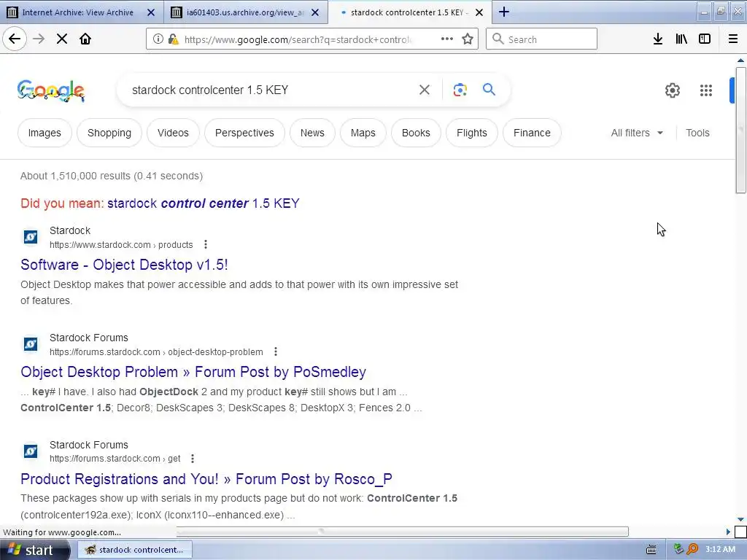The image size is (747, 560).
Task: Open options for object-desktop-problem result
Action: click(x=275, y=351)
